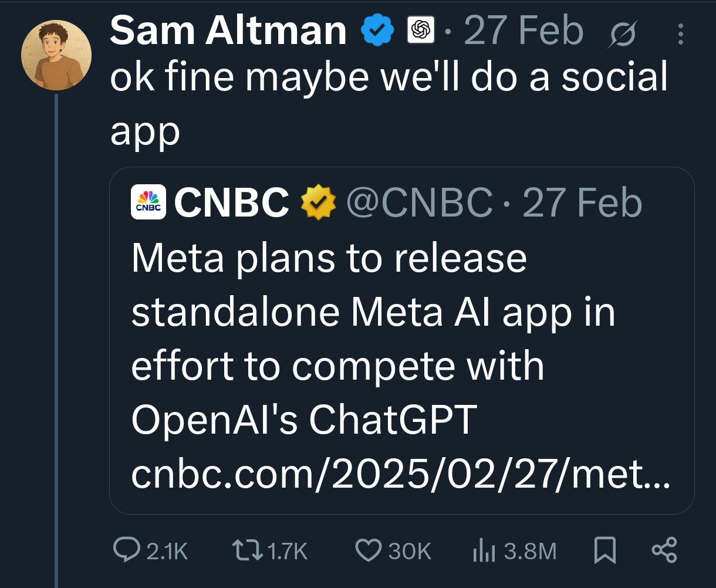Click the OpenAI affiliation badge
The image size is (716, 588).
(420, 31)
